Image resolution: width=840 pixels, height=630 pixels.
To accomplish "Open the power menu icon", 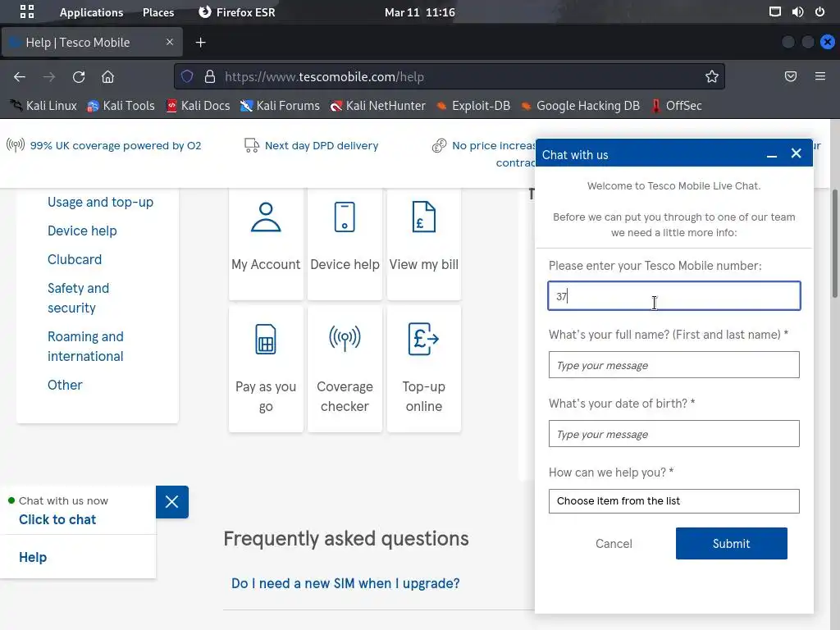I will (x=819, y=11).
